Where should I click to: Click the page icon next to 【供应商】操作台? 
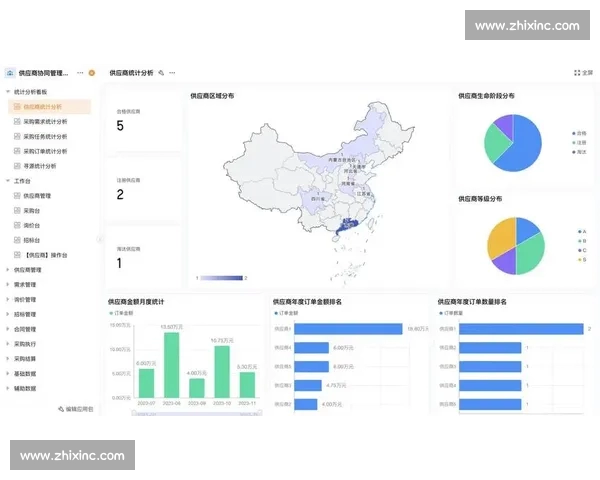(x=17, y=255)
